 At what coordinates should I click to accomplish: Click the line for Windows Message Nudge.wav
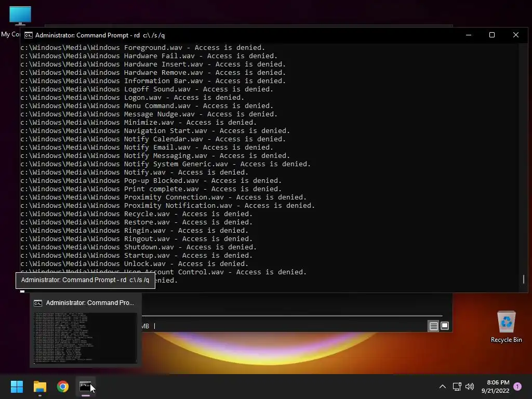(149, 114)
